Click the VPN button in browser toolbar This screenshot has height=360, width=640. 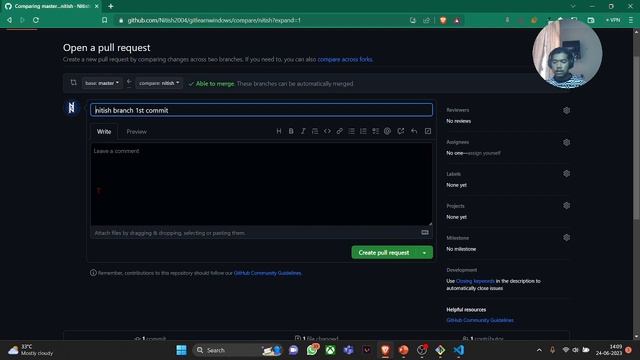(x=613, y=20)
